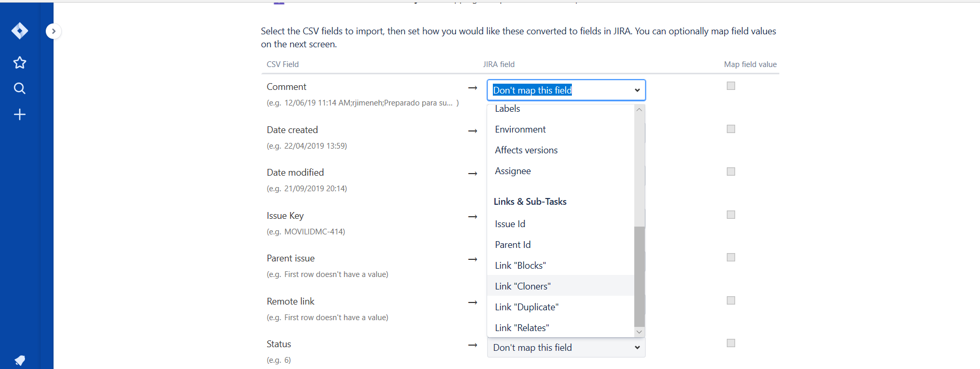Pick the Parent Id option
Image resolution: width=980 pixels, height=369 pixels.
(560, 245)
